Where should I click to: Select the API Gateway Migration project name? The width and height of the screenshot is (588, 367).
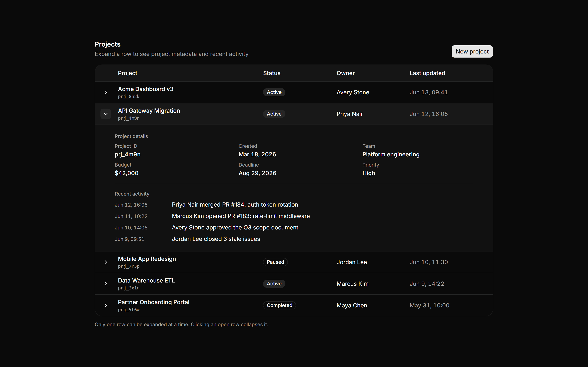(149, 111)
